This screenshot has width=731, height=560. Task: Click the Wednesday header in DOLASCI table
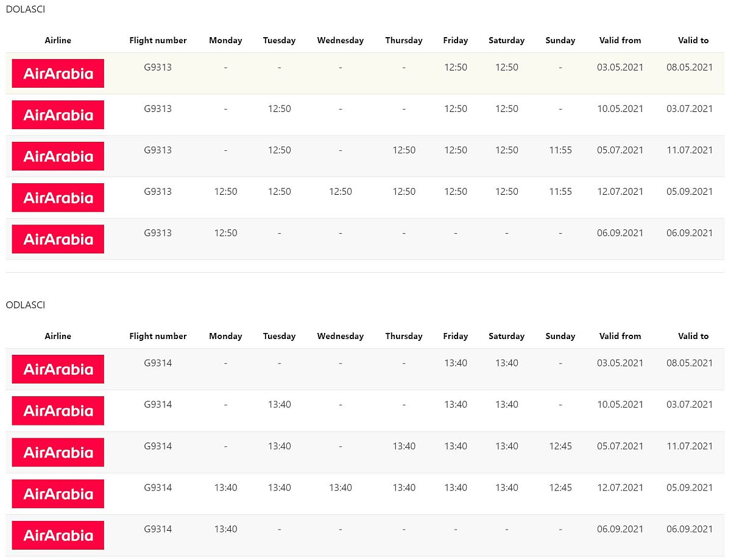point(340,40)
